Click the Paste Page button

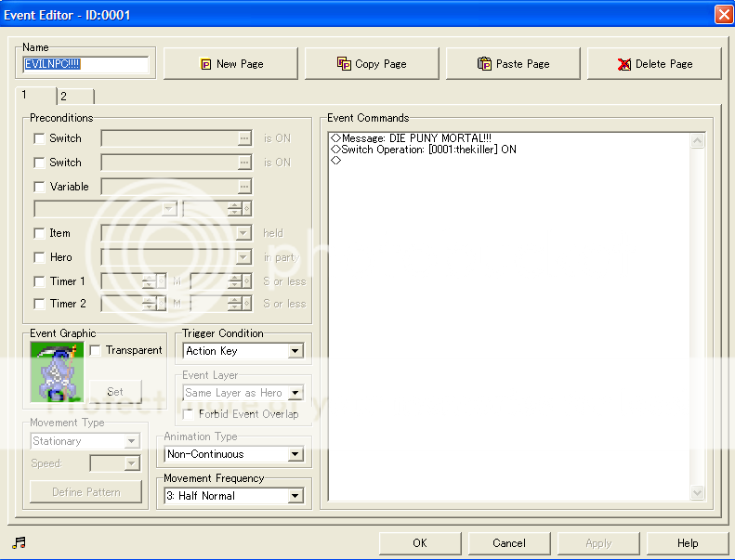coord(513,64)
